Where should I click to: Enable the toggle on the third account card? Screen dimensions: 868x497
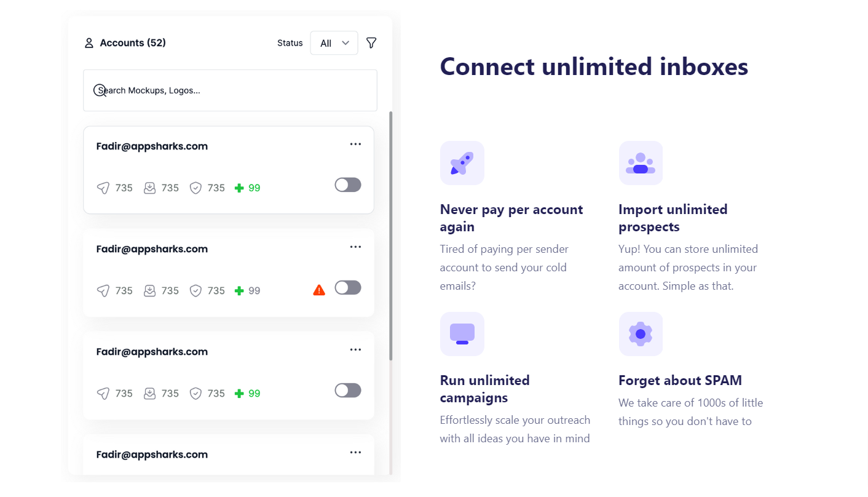coord(348,390)
